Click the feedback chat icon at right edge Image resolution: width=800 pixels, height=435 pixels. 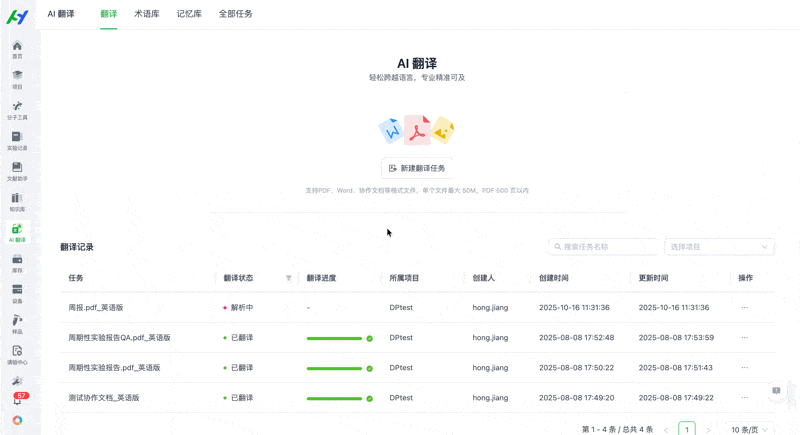click(776, 391)
